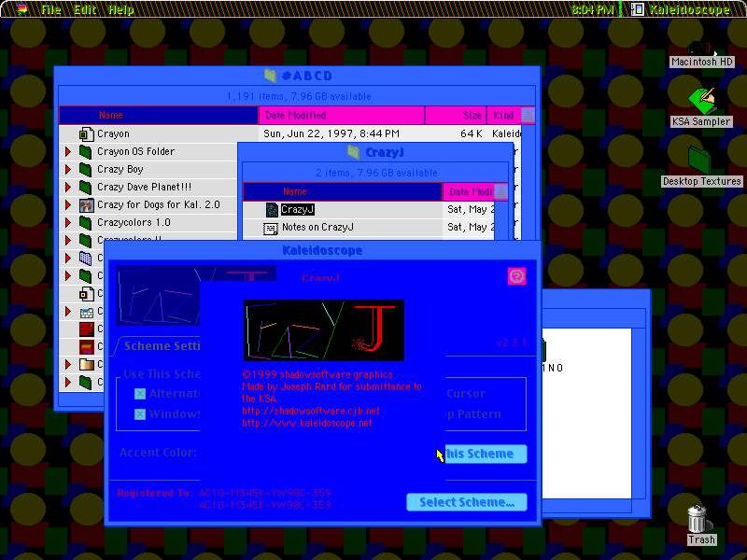
Task: Click the CrazyJ splash logo image
Action: pyautogui.click(x=324, y=330)
